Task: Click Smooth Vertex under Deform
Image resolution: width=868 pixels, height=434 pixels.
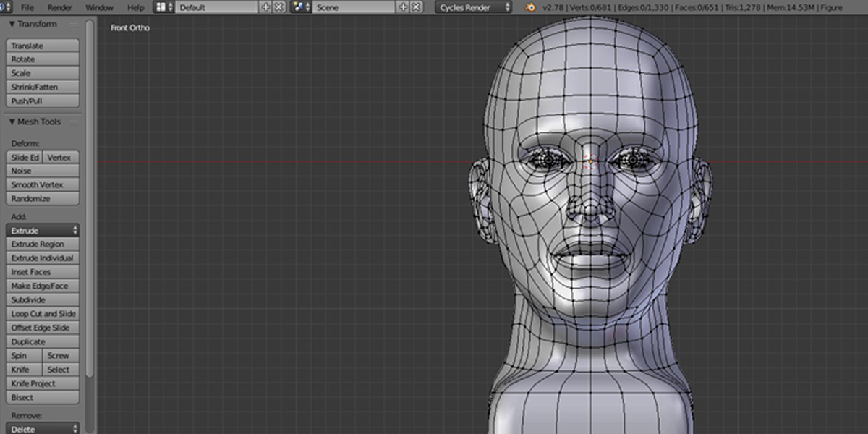Action: pyautogui.click(x=42, y=184)
